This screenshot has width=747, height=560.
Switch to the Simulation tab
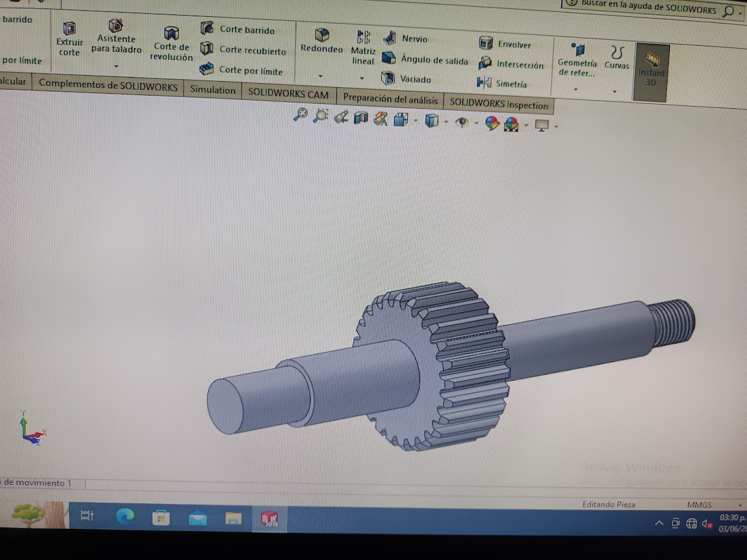[212, 90]
